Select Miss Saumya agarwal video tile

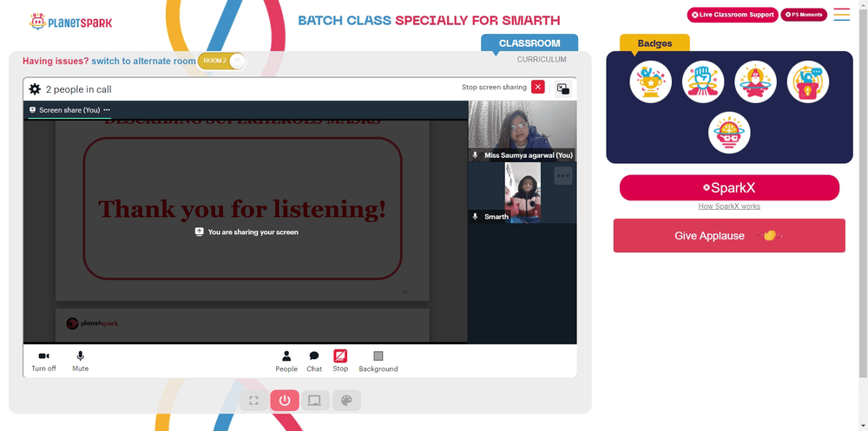[522, 131]
